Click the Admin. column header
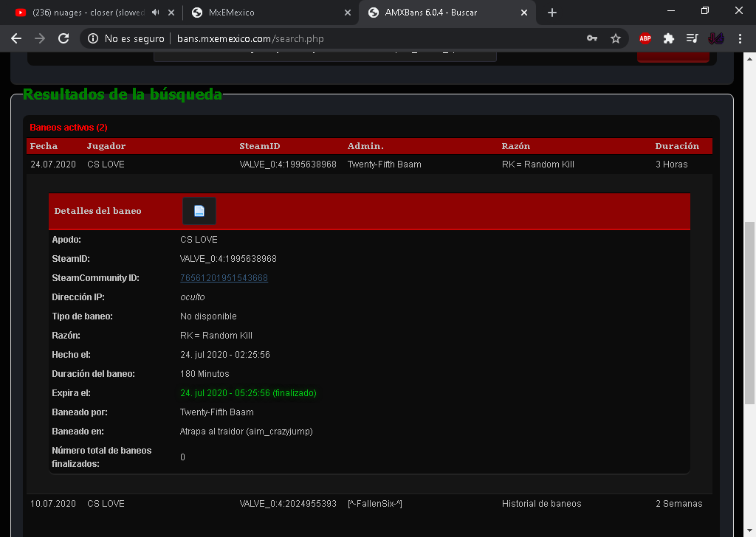Image resolution: width=756 pixels, height=537 pixels. (365, 146)
